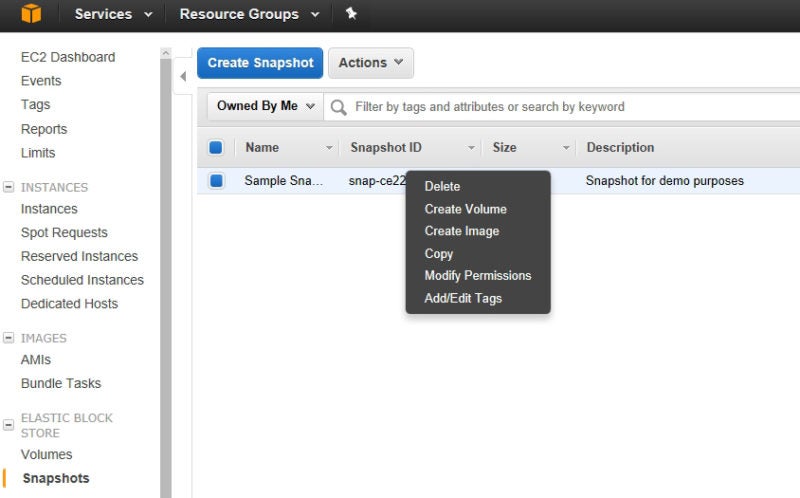
Task: Click the search magnifier icon
Action: pyautogui.click(x=338, y=107)
